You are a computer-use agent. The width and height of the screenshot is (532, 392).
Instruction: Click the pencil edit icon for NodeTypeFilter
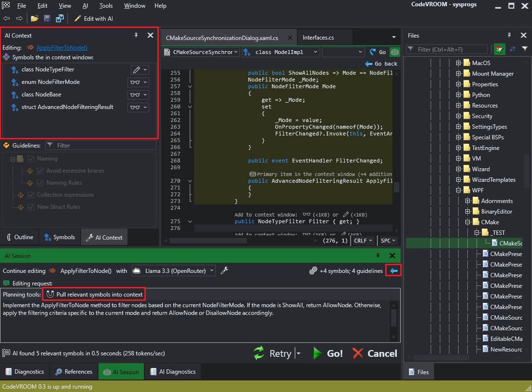[137, 70]
